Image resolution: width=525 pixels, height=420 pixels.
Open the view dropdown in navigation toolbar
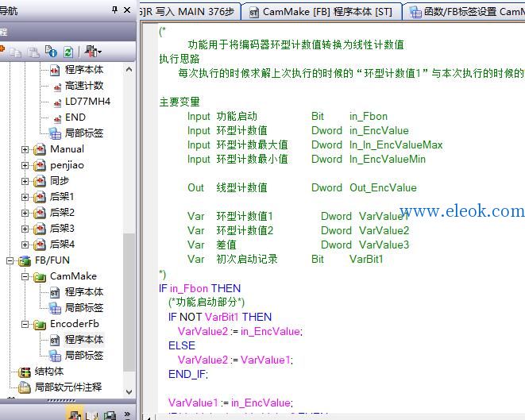pyautogui.click(x=93, y=52)
